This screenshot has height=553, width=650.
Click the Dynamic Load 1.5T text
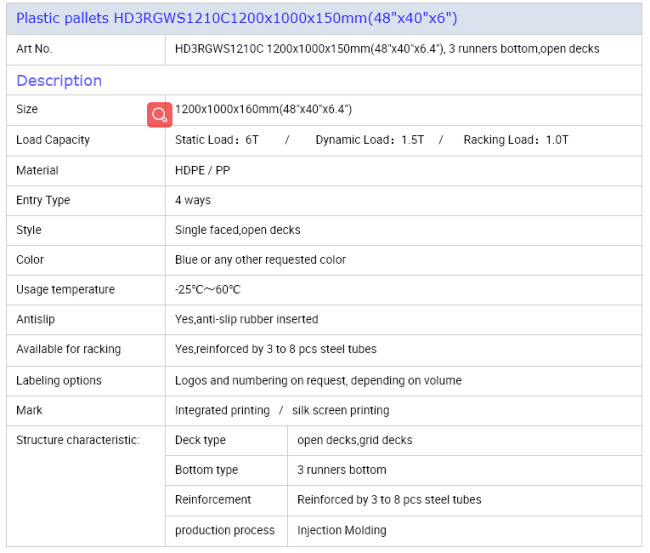point(369,140)
